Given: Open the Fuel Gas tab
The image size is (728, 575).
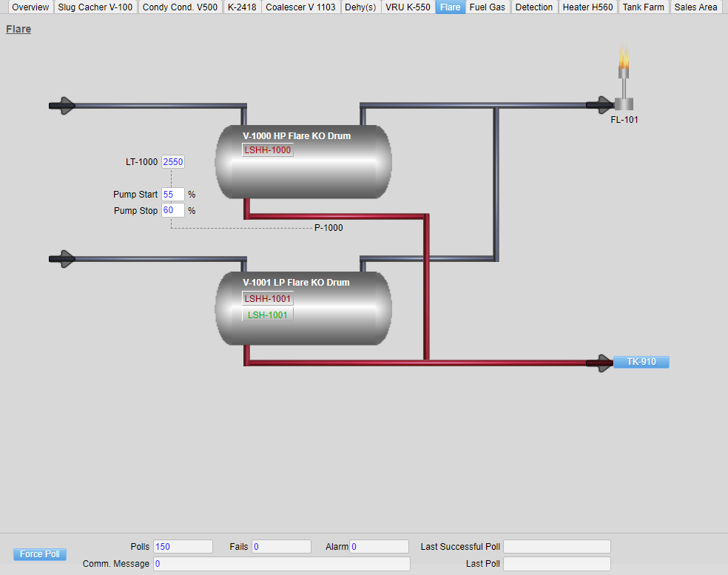Looking at the screenshot, I should 487,7.
